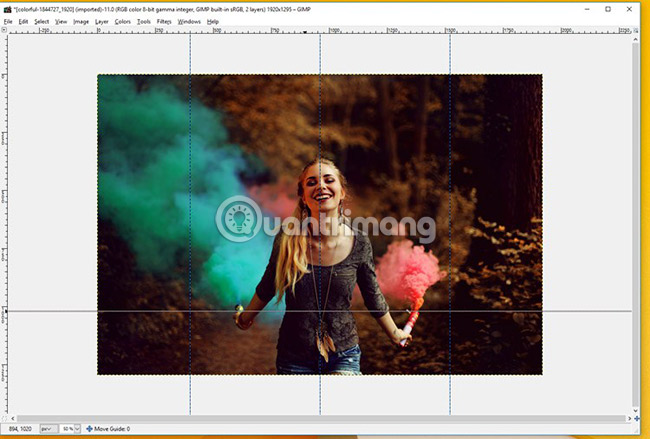Open the Colors menu

pos(122,21)
